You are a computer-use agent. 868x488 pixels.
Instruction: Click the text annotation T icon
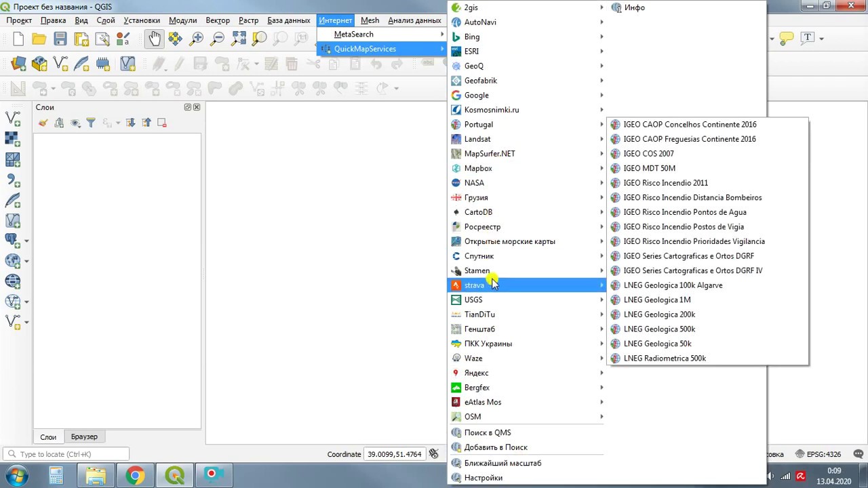(807, 38)
